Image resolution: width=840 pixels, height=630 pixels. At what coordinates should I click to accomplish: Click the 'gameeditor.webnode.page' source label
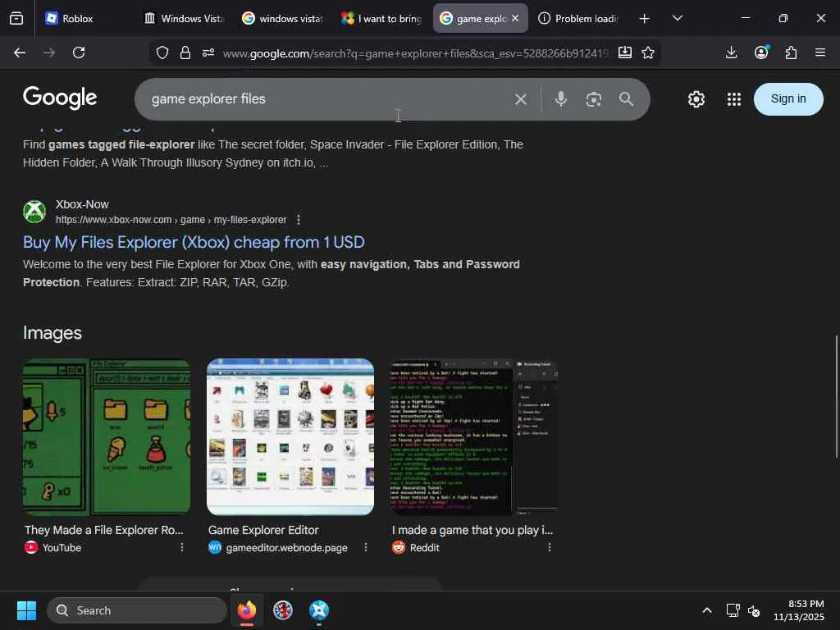pyautogui.click(x=286, y=547)
